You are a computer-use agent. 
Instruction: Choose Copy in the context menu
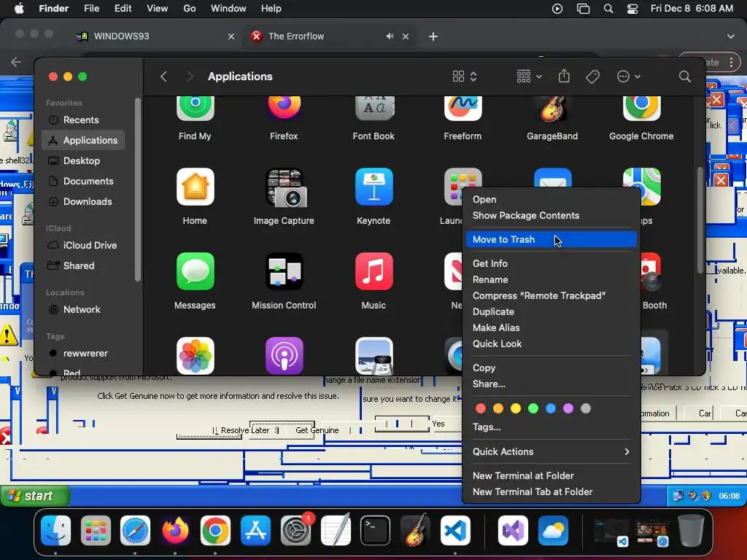tap(551, 367)
